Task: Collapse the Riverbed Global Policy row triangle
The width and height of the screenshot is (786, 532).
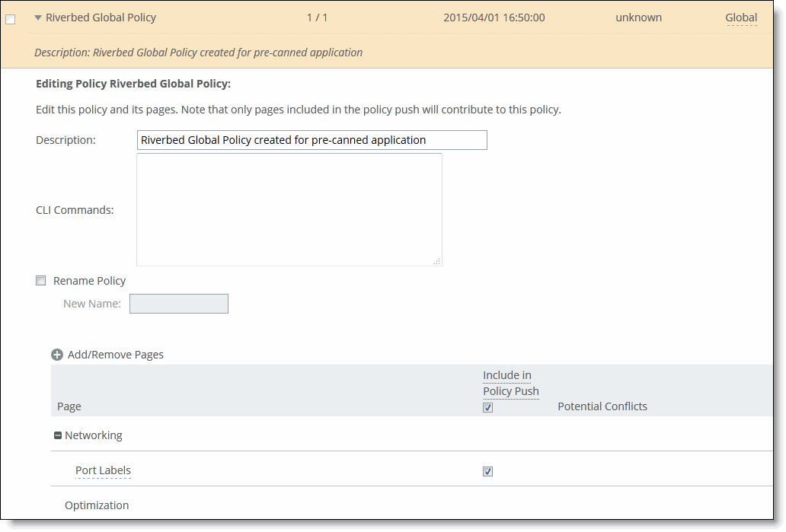Action: tap(38, 18)
